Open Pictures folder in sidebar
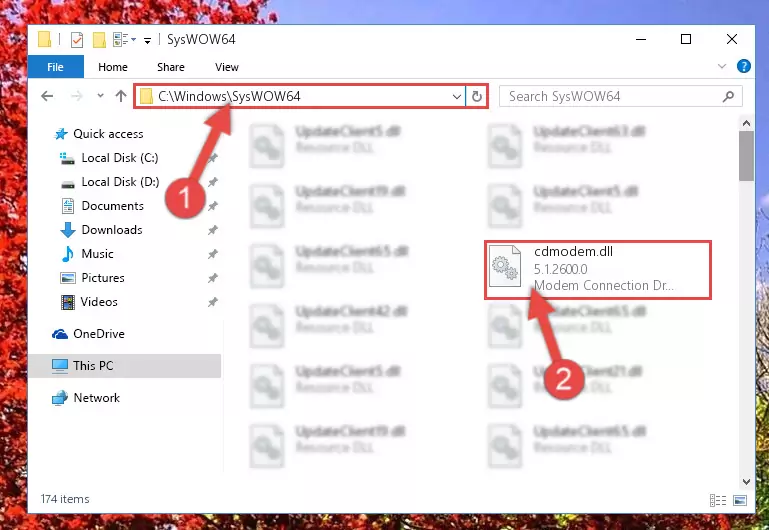769x530 pixels. pyautogui.click(x=103, y=278)
